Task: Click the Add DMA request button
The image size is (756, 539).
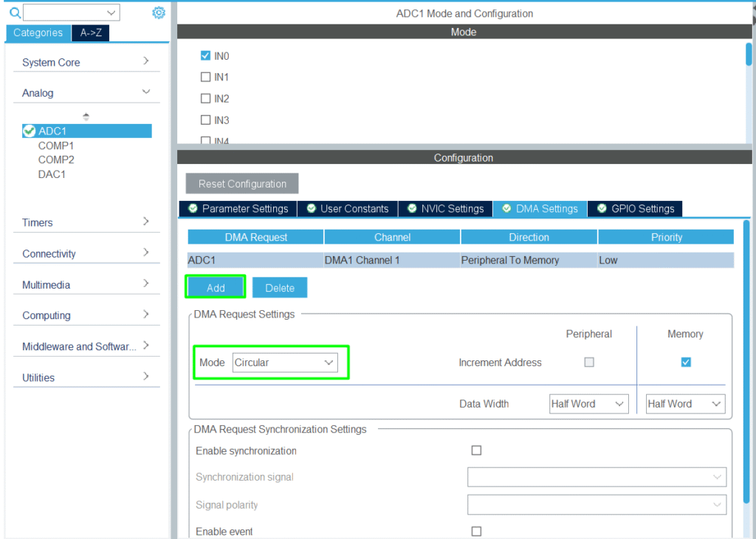Action: pyautogui.click(x=216, y=288)
